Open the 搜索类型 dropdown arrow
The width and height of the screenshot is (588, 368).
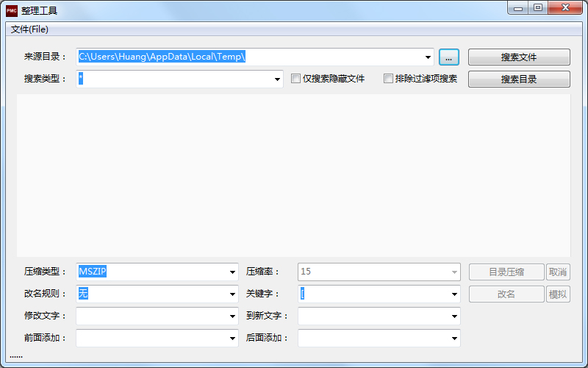(277, 79)
